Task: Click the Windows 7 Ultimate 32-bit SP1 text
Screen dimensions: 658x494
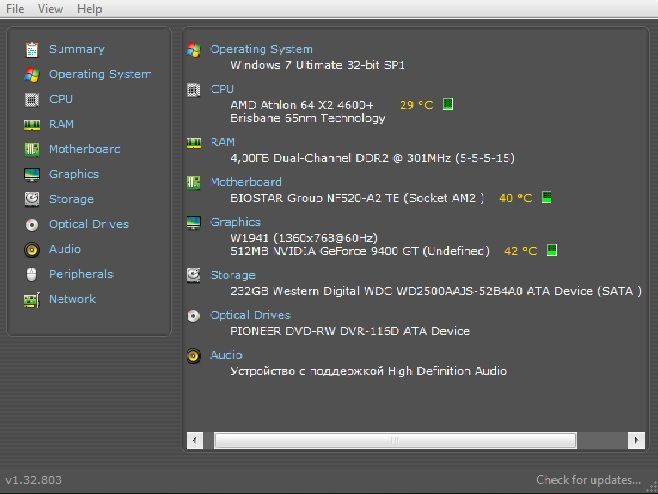Action: click(317, 65)
